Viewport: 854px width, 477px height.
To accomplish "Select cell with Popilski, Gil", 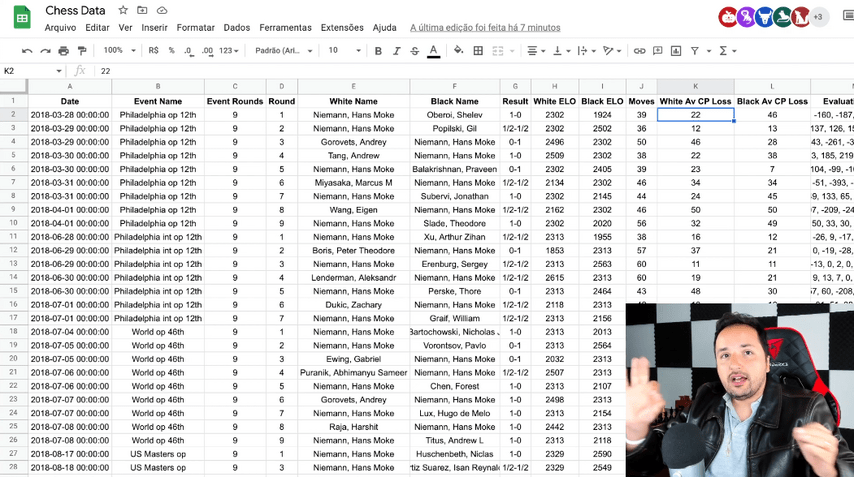I will pyautogui.click(x=454, y=129).
